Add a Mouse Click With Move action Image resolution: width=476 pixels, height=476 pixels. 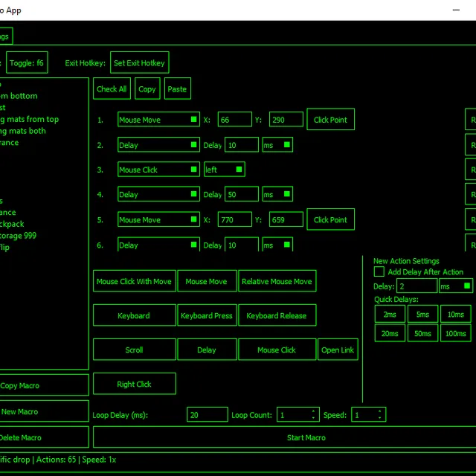pyautogui.click(x=134, y=282)
